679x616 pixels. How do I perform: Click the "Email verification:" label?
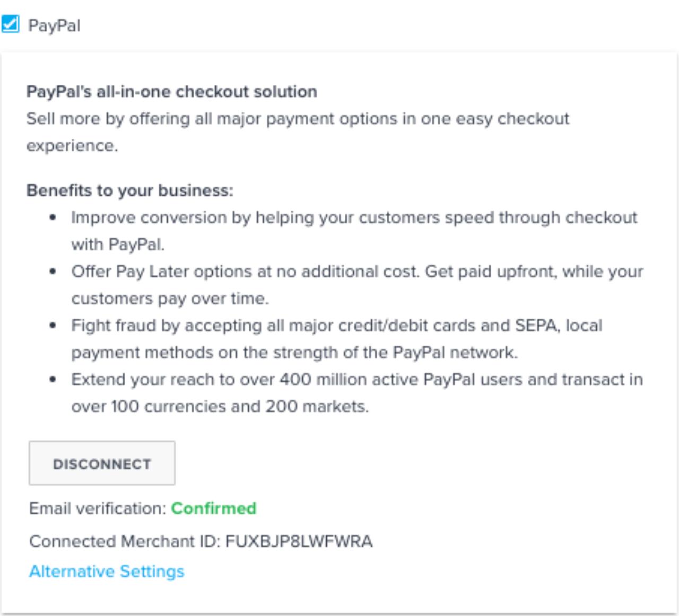(98, 508)
